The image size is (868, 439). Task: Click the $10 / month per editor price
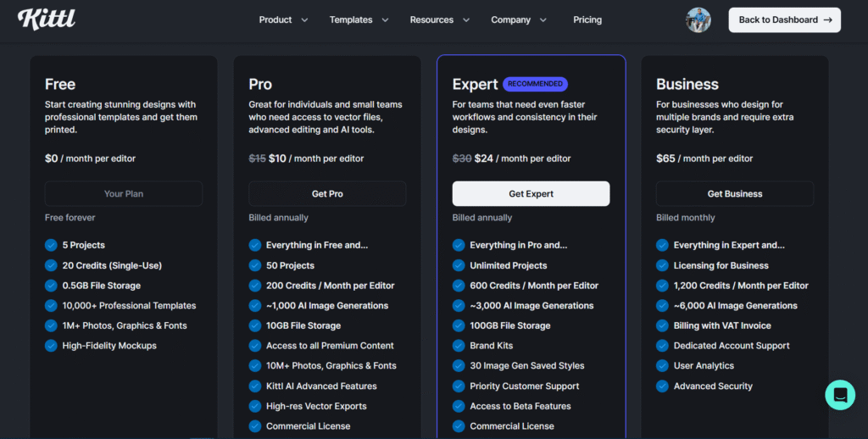(x=316, y=158)
